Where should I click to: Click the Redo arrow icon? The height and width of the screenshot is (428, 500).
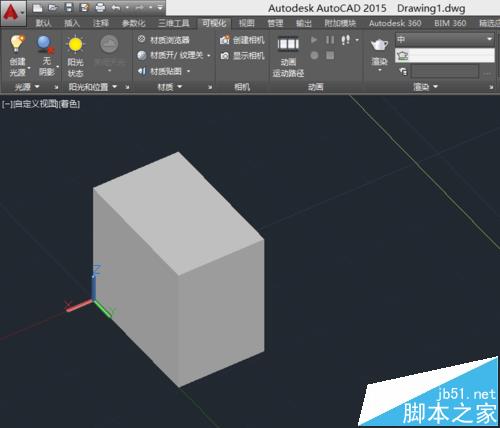click(x=140, y=7)
